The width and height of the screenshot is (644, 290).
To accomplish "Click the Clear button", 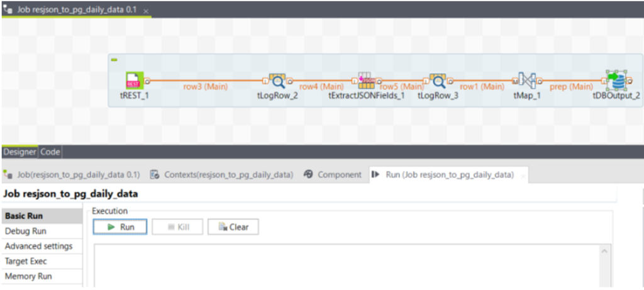I will (x=233, y=227).
